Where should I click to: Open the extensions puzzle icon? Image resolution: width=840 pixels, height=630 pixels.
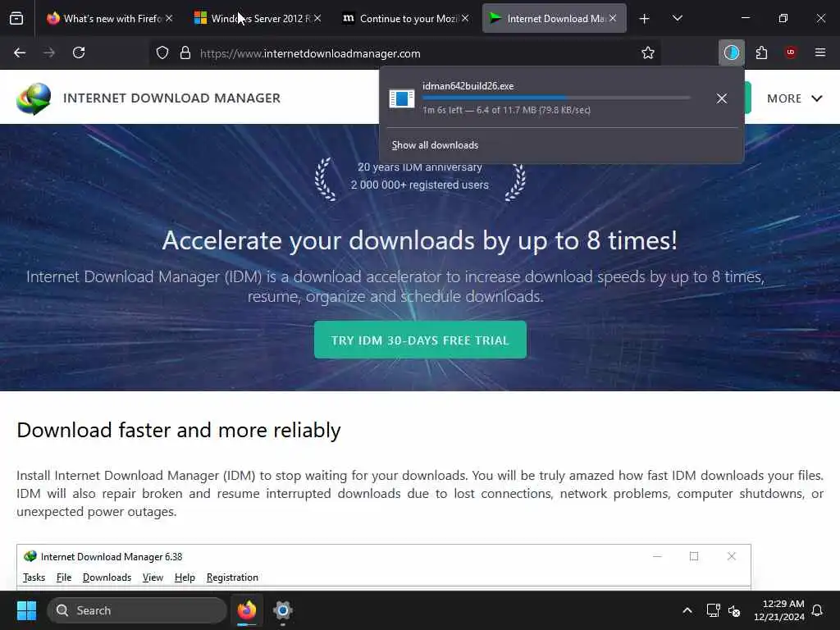[x=761, y=53]
